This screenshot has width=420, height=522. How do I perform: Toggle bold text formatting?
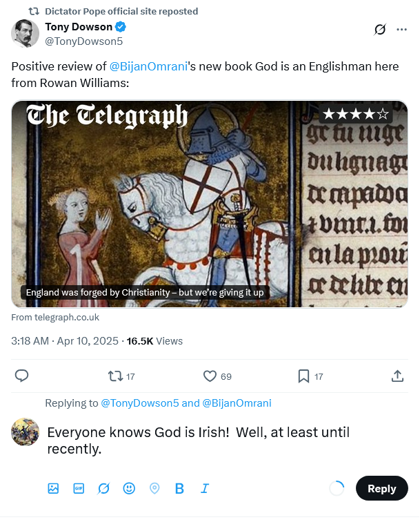179,488
